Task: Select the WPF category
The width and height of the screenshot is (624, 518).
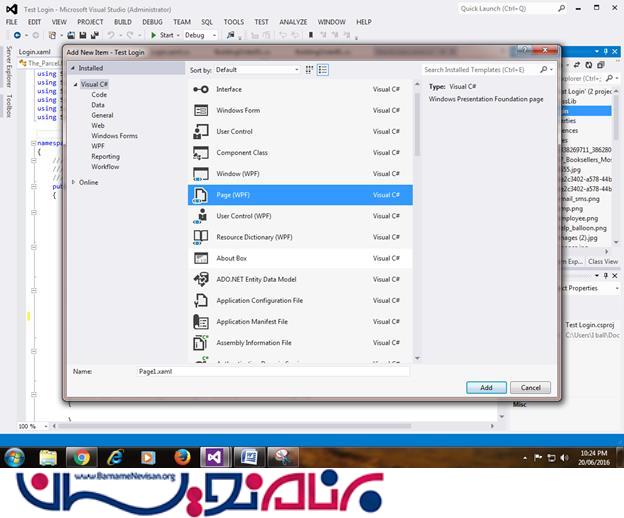Action: [x=98, y=146]
